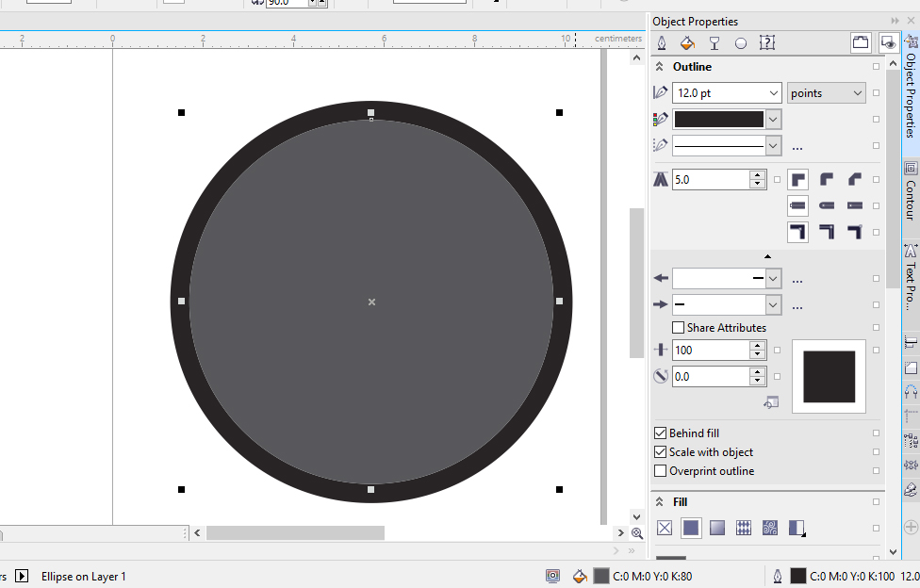The image size is (920, 588).
Task: Click the docker panel scroll down arrow
Action: click(893, 551)
